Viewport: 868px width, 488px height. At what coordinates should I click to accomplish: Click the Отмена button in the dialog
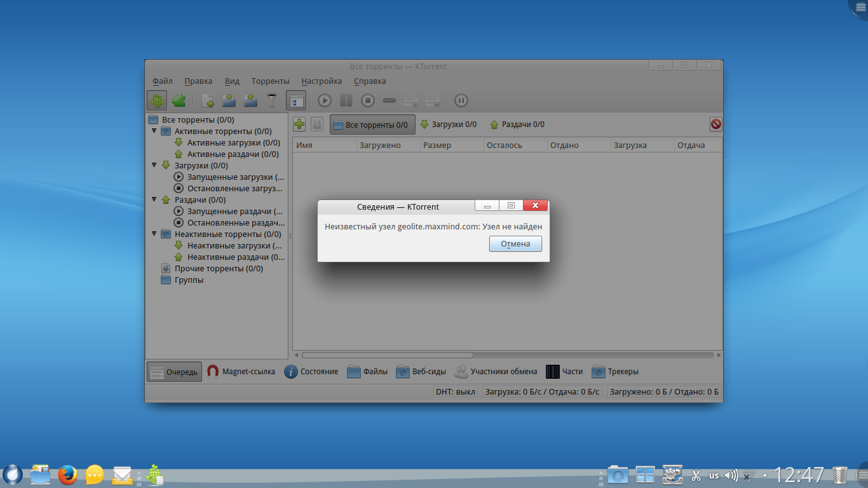click(x=515, y=244)
